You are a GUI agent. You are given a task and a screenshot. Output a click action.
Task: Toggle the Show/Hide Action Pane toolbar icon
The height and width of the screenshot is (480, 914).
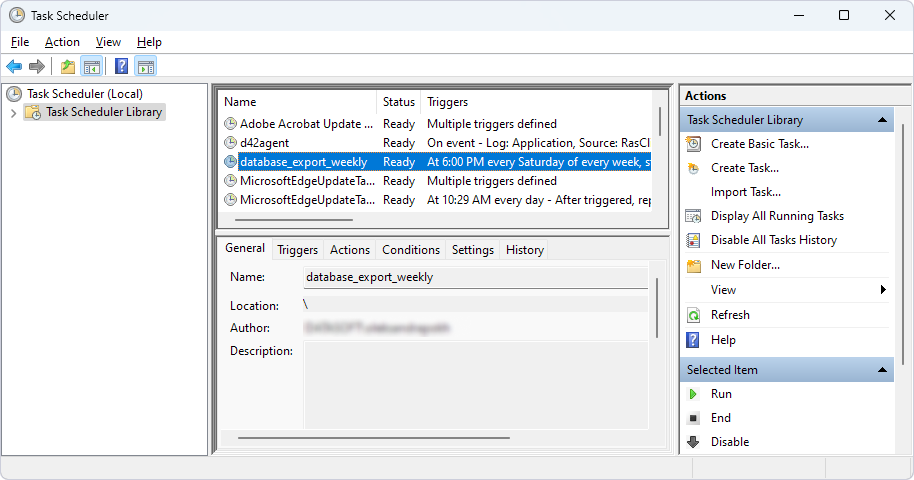coord(146,66)
